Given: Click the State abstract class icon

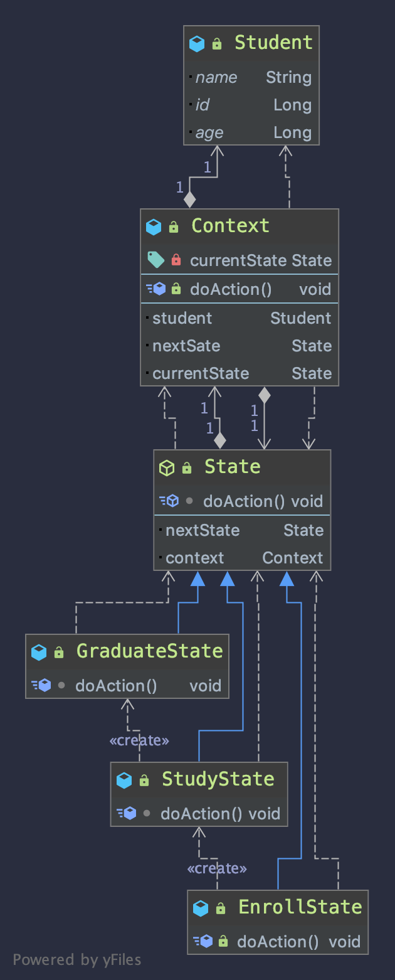Looking at the screenshot, I should tap(167, 467).
